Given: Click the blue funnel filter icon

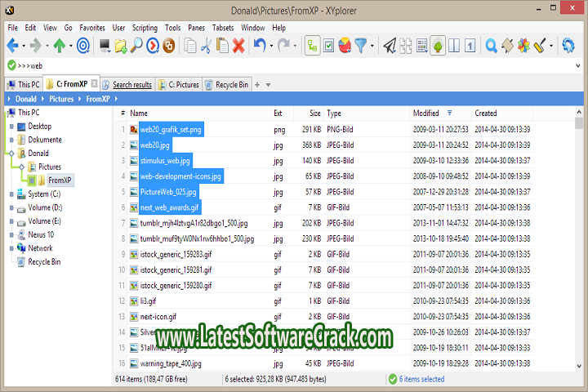Looking at the screenshot, I should pos(359,46).
